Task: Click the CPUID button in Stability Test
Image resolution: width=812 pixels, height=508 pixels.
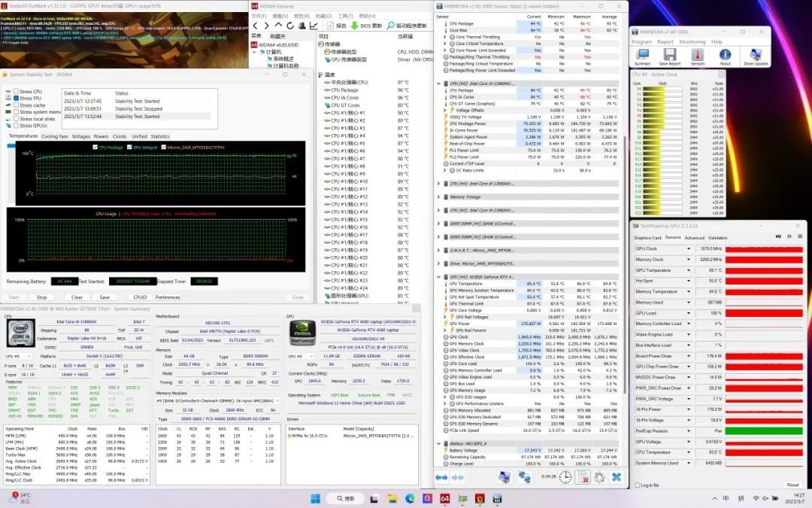Action: pos(140,297)
